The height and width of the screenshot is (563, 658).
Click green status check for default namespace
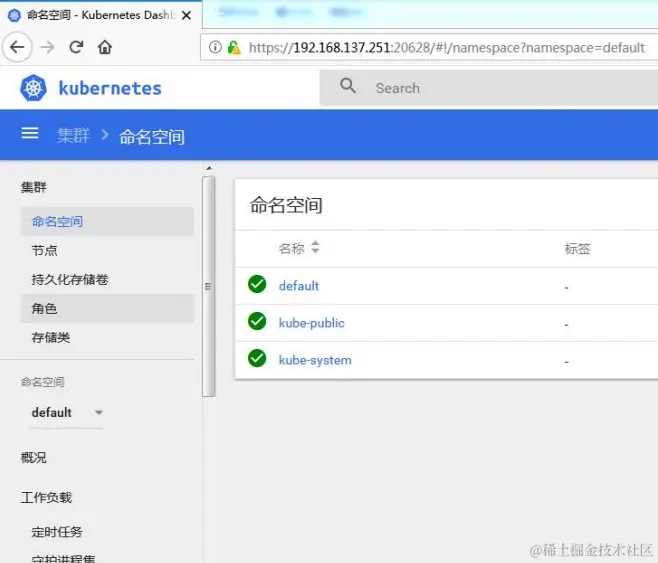(257, 284)
